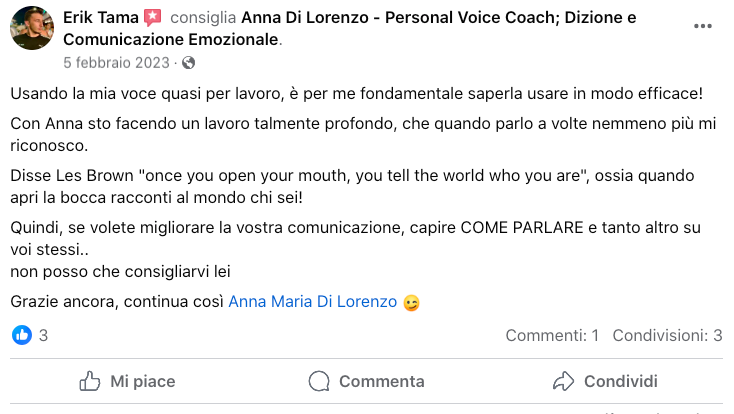The image size is (734, 414).
Task: Show who reacted via the count 3
Action: pos(43,336)
